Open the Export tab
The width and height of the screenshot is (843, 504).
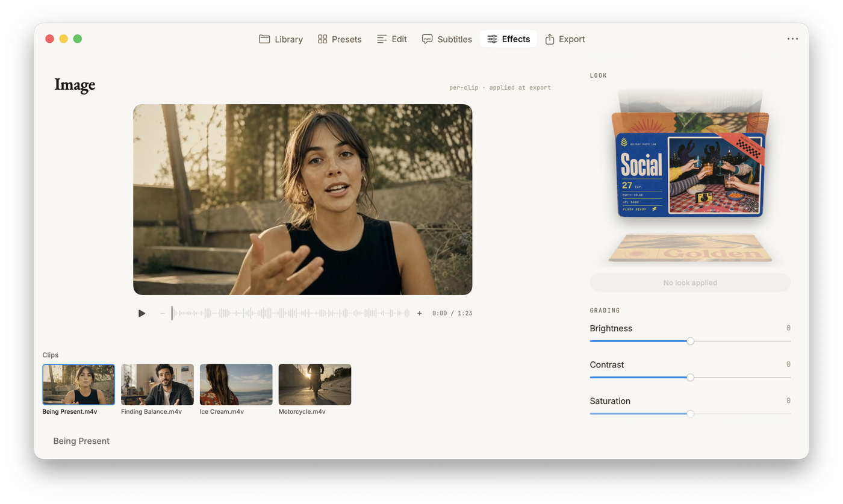click(x=565, y=39)
